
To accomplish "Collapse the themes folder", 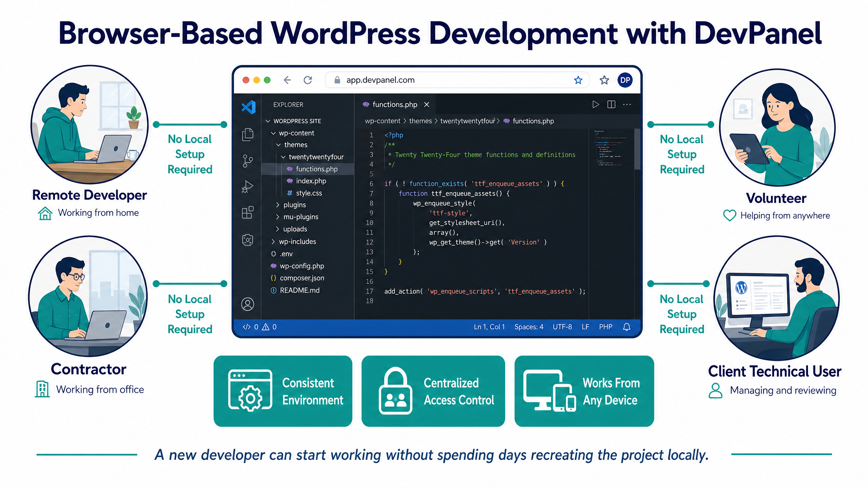I will coord(278,145).
